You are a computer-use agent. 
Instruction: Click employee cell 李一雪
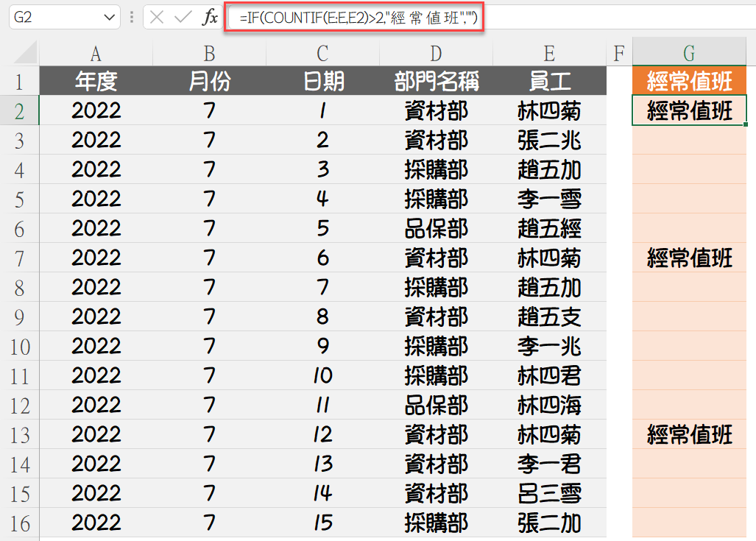point(549,199)
